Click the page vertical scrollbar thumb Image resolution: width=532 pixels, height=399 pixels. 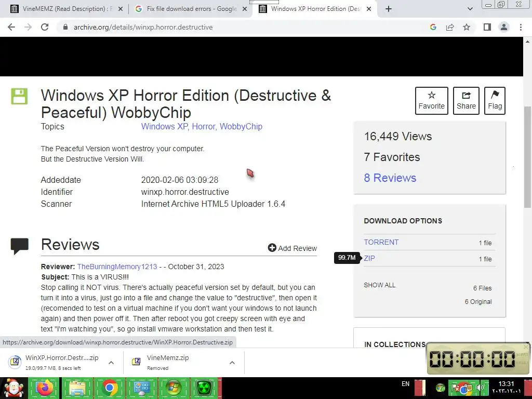point(528,157)
